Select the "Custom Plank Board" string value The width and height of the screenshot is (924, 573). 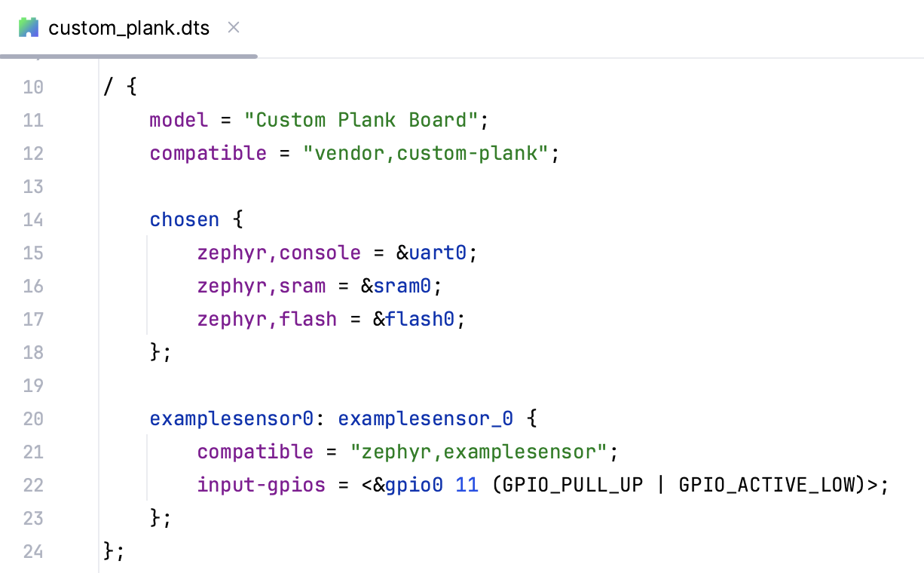363,120
